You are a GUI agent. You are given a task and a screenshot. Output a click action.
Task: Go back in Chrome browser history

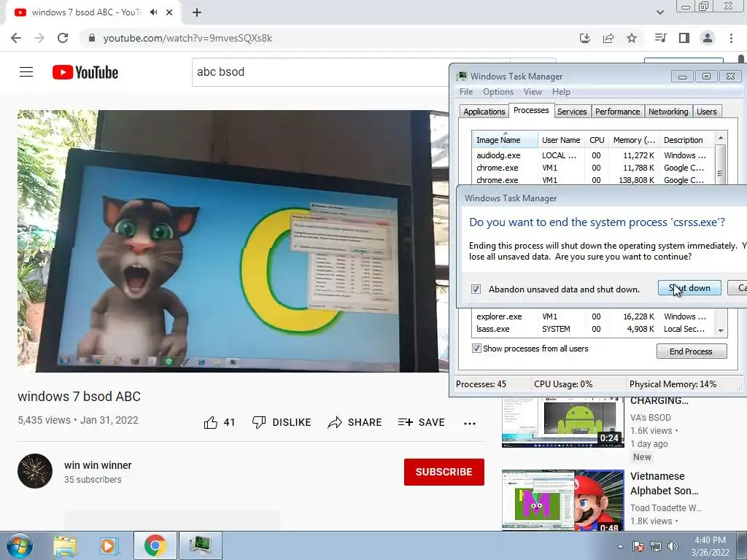coord(16,38)
